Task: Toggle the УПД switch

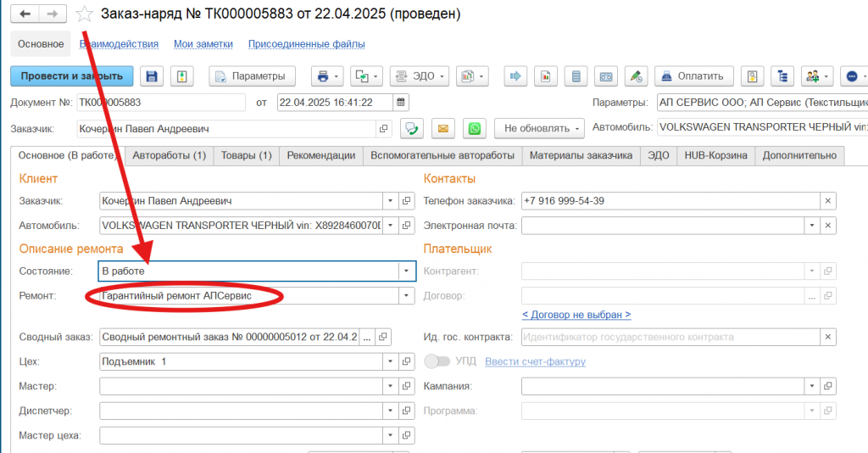Action: click(x=437, y=361)
